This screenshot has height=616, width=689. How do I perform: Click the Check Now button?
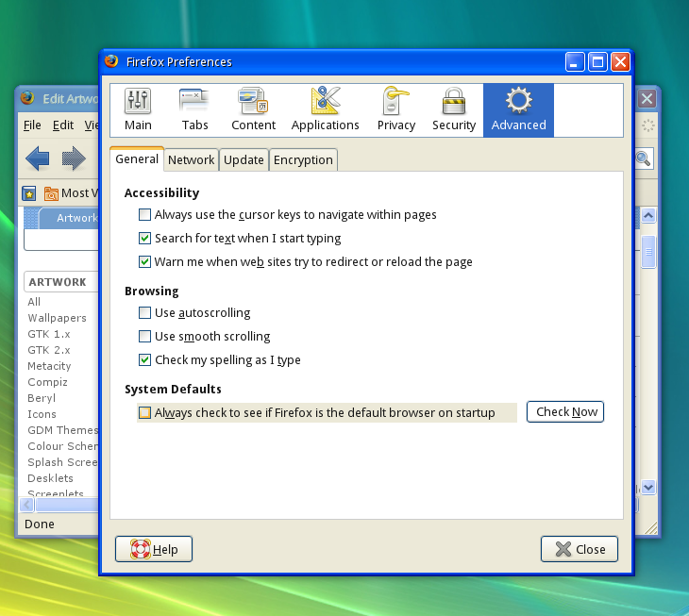[565, 412]
